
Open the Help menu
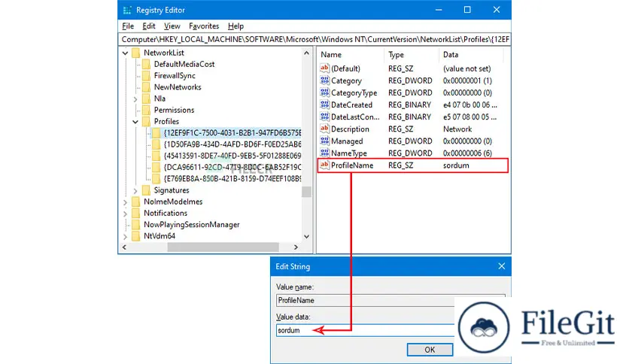tap(235, 26)
